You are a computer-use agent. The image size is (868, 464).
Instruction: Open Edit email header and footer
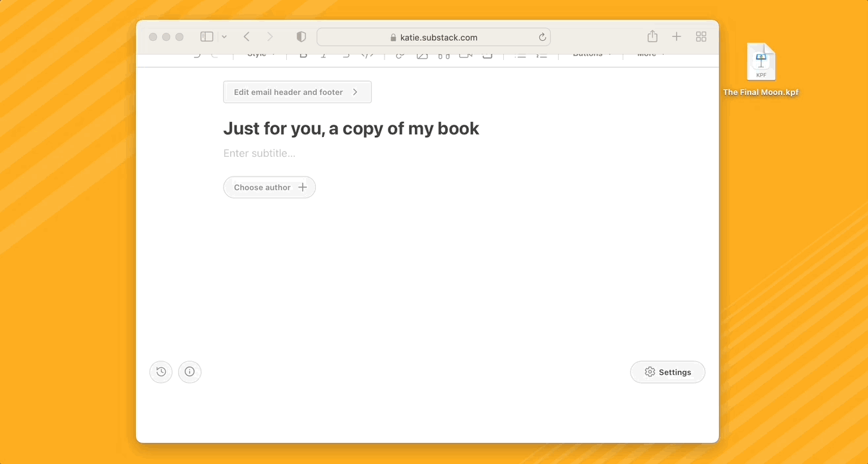[297, 92]
